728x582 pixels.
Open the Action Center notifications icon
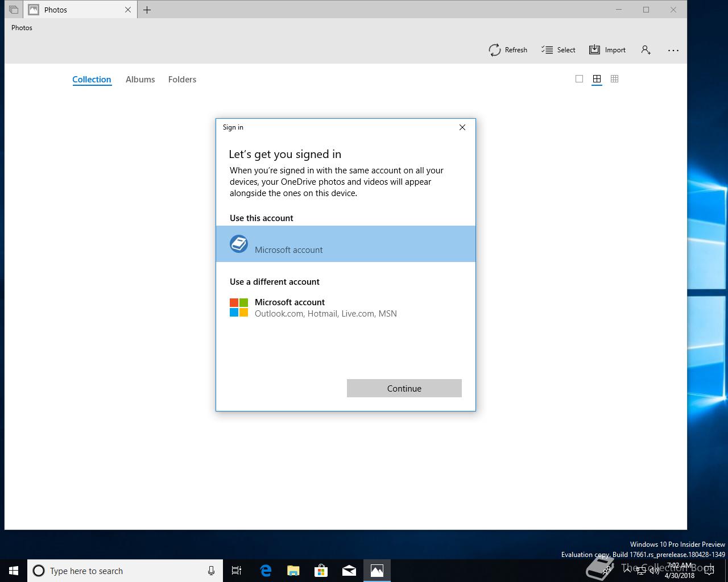(709, 571)
